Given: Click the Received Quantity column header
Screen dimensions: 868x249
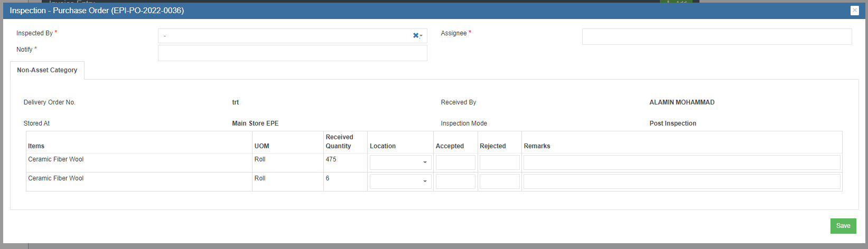Looking at the screenshot, I should [x=339, y=141].
